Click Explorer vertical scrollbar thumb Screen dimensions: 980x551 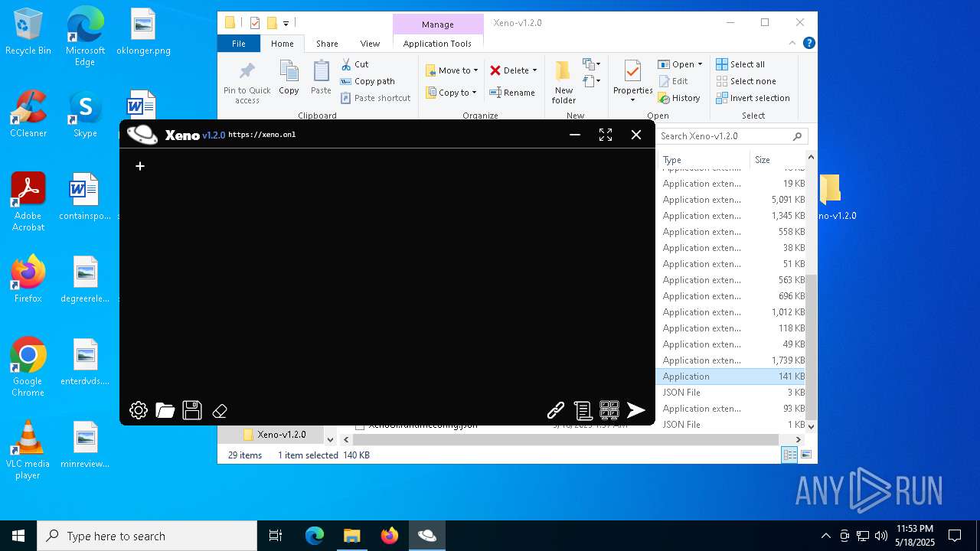(812, 347)
